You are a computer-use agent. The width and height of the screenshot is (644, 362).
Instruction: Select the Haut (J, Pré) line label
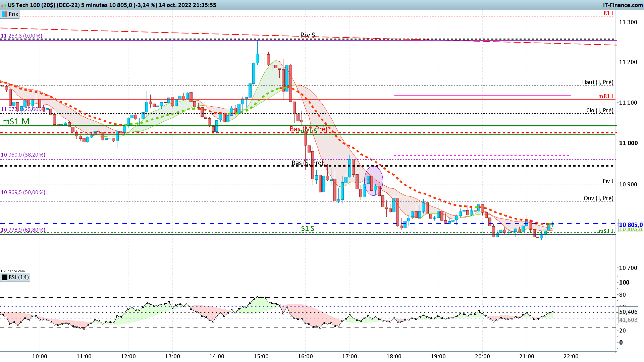point(597,82)
